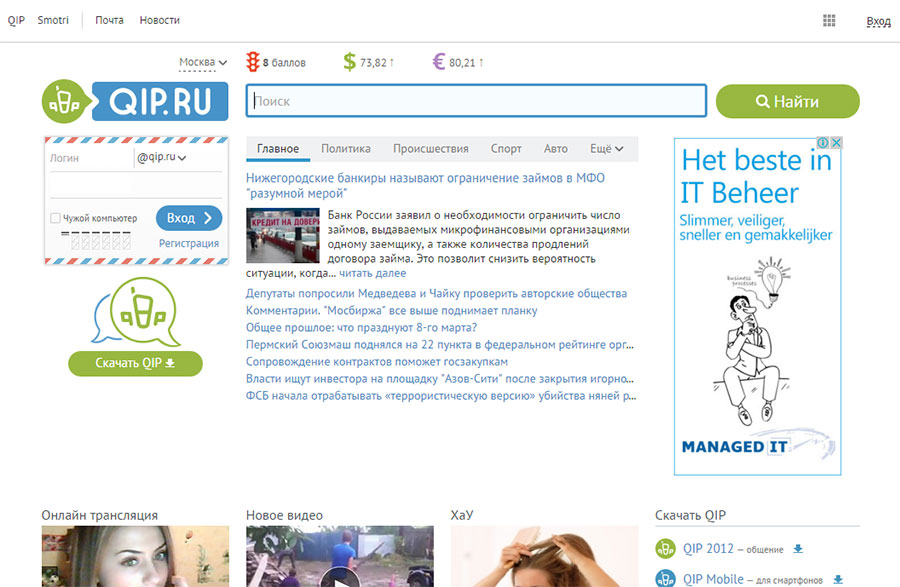Expand the Ещё news categories menu
900x587 pixels.
(607, 149)
